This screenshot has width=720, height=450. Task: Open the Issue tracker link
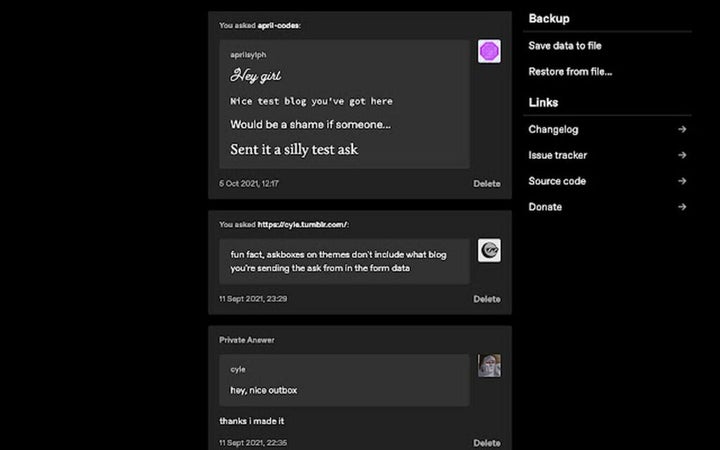[557, 155]
